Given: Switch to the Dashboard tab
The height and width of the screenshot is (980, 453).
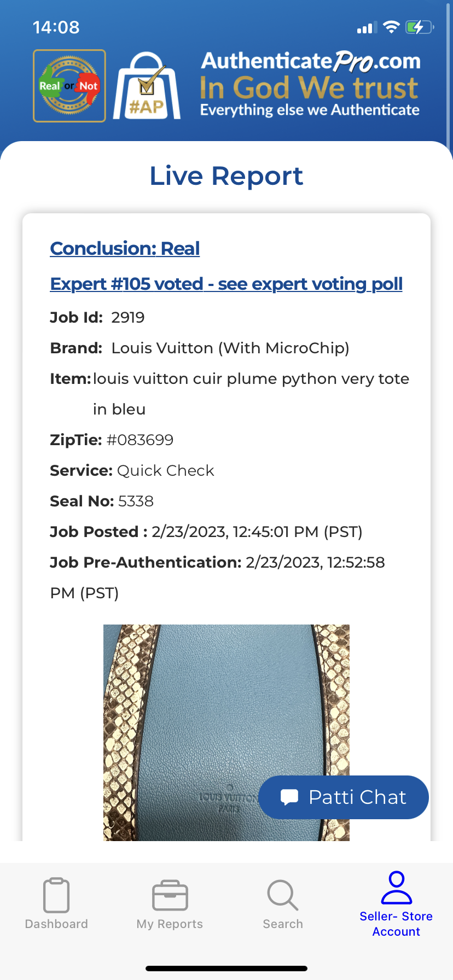Looking at the screenshot, I should (56, 904).
